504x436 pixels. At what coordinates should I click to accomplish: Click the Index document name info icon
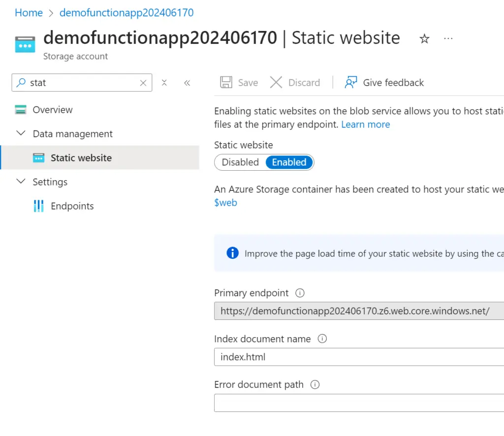click(322, 339)
